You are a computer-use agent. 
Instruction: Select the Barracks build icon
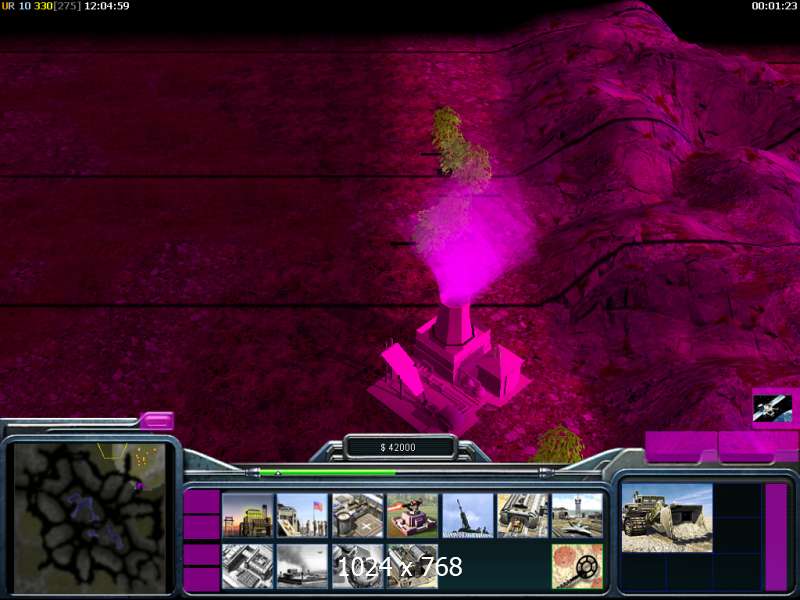302,515
